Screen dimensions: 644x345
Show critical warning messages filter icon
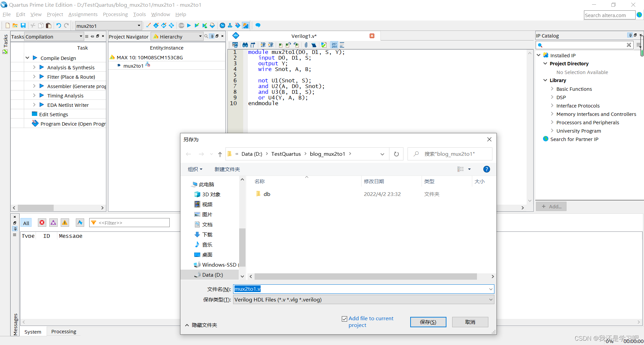[x=53, y=223]
